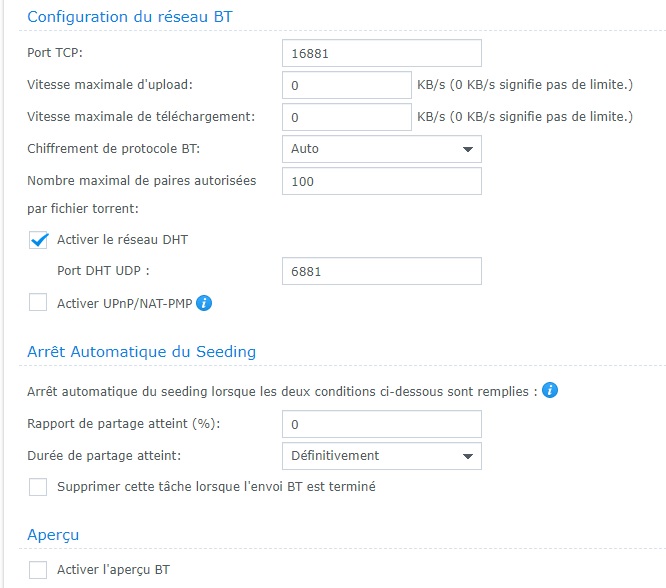Click the Aperçu section heading
This screenshot has width=666, height=588.
(54, 535)
